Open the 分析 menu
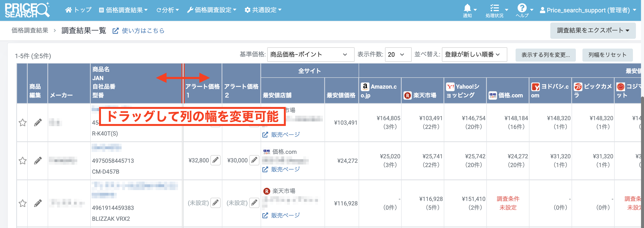 168,10
